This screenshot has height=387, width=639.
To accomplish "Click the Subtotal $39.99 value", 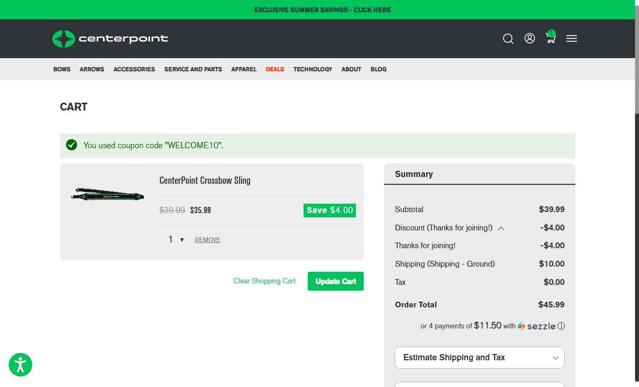I will point(551,209).
